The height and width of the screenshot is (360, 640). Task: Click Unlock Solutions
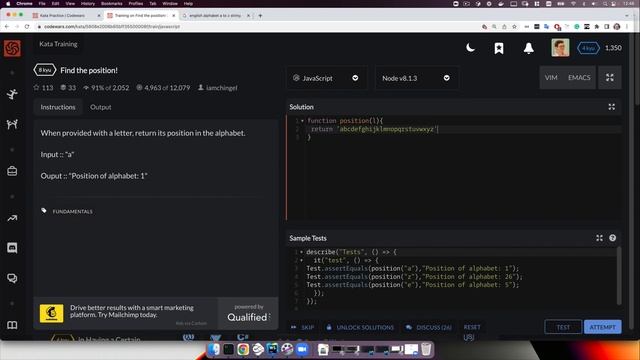coord(360,327)
